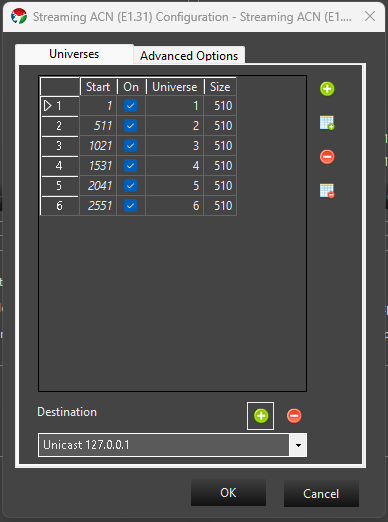This screenshot has width=388, height=522.
Task: Select row header 2
Action: [x=60, y=126]
